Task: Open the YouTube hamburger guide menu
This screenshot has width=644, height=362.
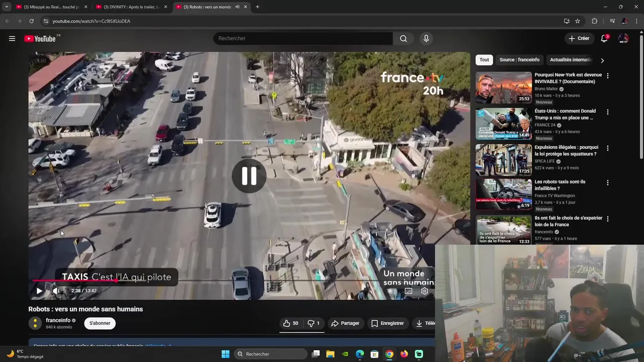Action: pos(12,38)
